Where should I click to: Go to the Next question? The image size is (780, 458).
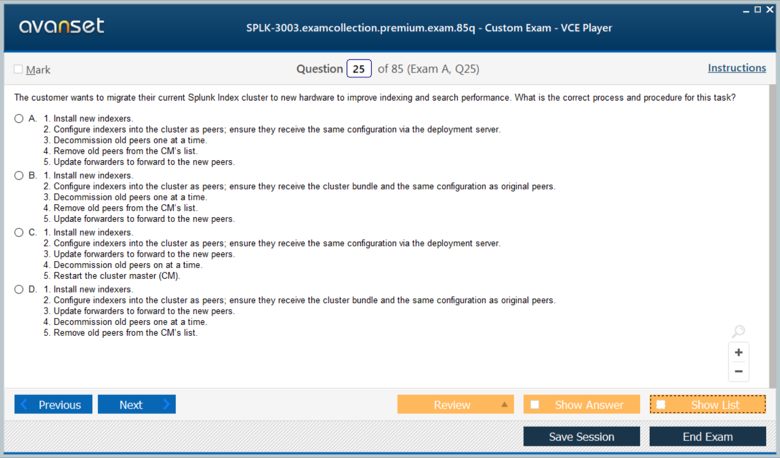[x=136, y=404]
